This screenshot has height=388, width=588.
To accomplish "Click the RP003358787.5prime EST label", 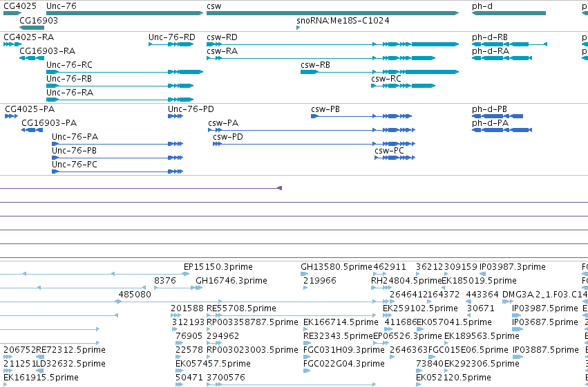I will [x=252, y=322].
